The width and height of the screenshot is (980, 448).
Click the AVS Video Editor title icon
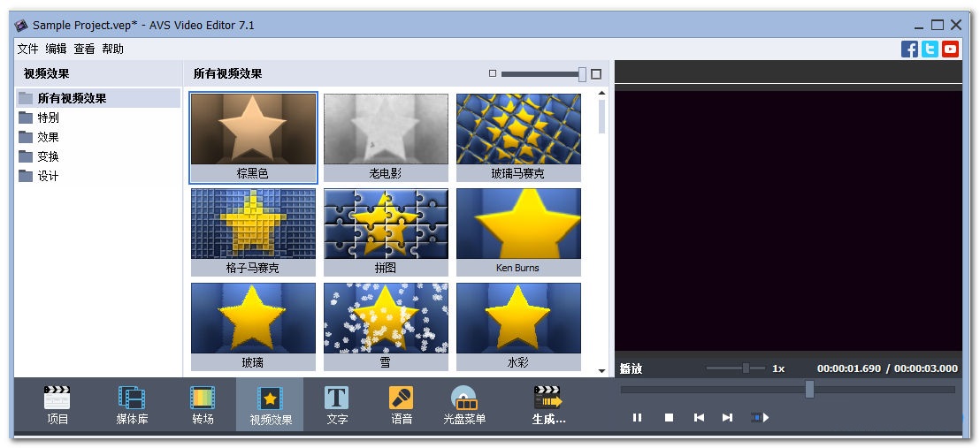(x=22, y=25)
